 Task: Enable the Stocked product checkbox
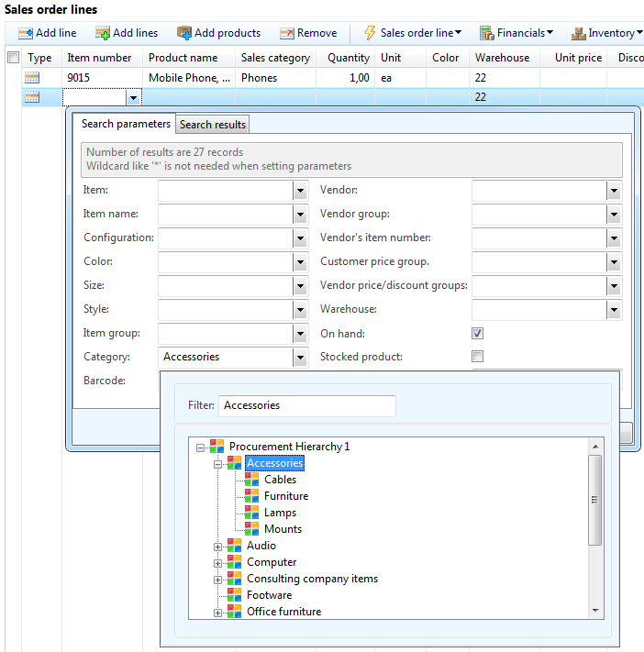tap(477, 357)
